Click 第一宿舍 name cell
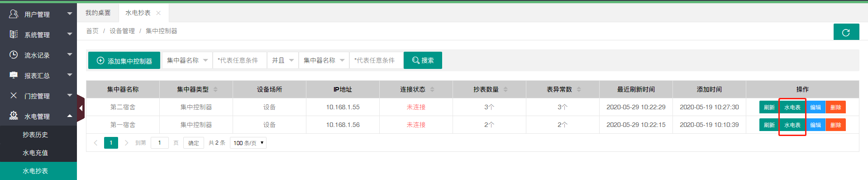This screenshot has height=180, width=868. [x=123, y=125]
